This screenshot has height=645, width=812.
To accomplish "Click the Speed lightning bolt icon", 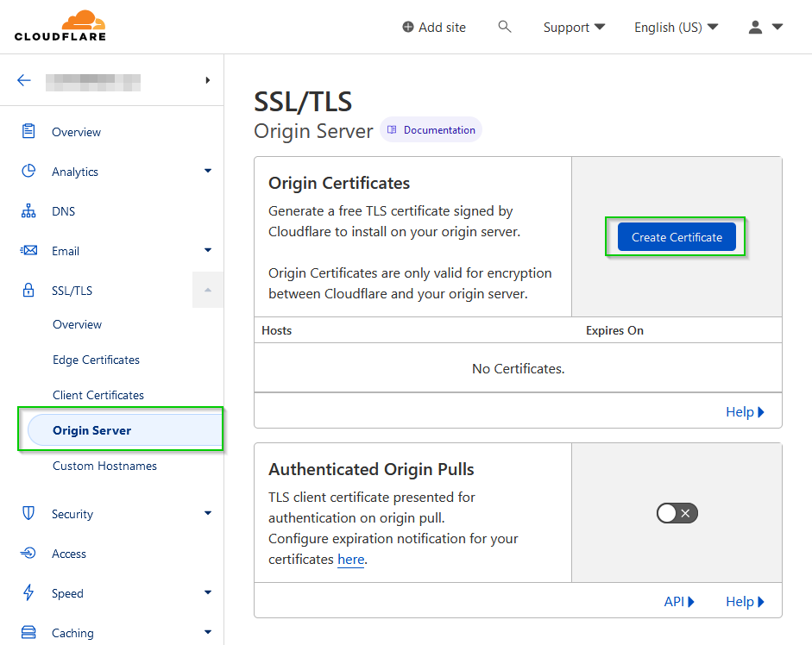I will click(x=28, y=593).
